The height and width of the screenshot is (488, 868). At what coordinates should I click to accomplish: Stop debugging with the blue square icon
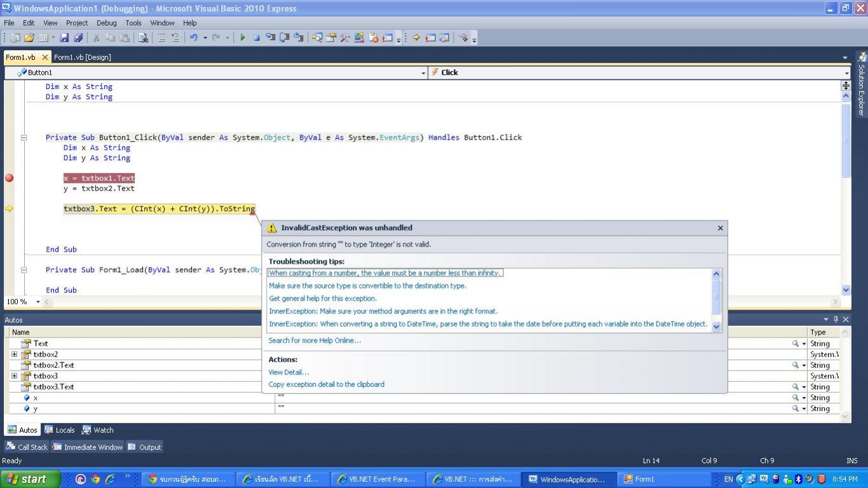pyautogui.click(x=257, y=37)
